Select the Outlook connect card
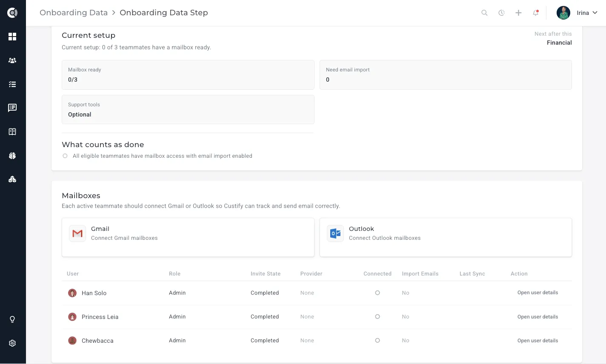The image size is (606, 364). (x=446, y=237)
